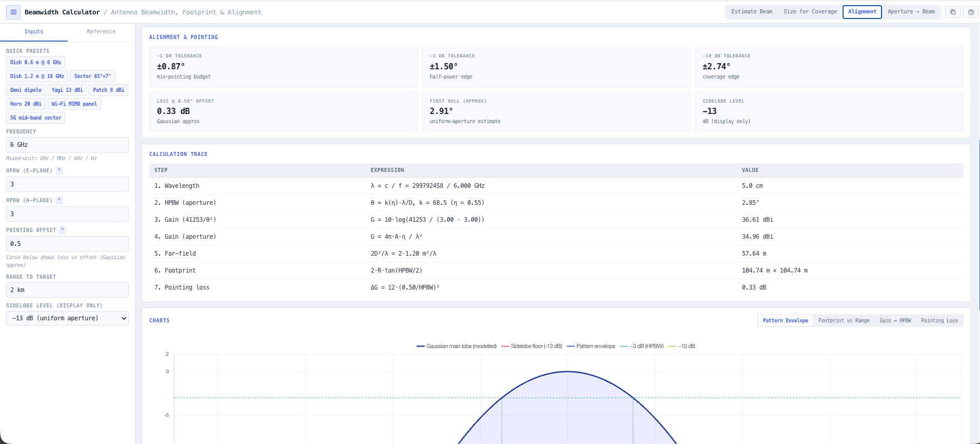The width and height of the screenshot is (980, 444).
Task: Show the Pattern Envelope chart
Action: point(785,320)
